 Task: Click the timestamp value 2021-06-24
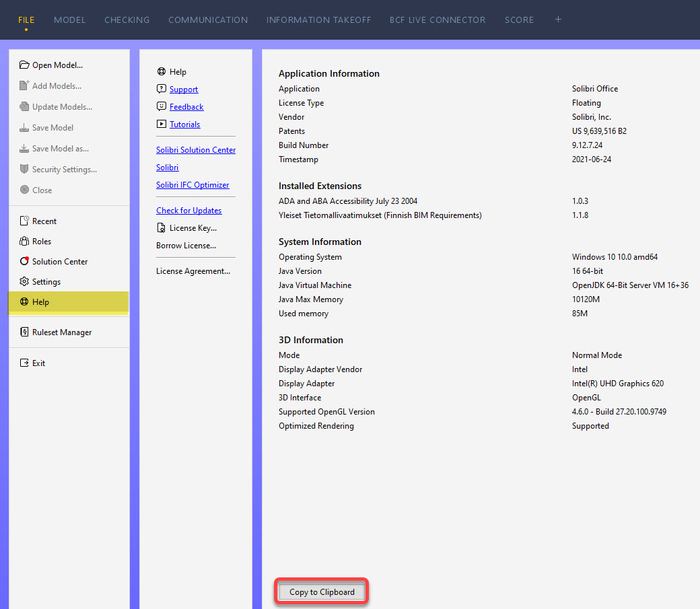pos(592,159)
